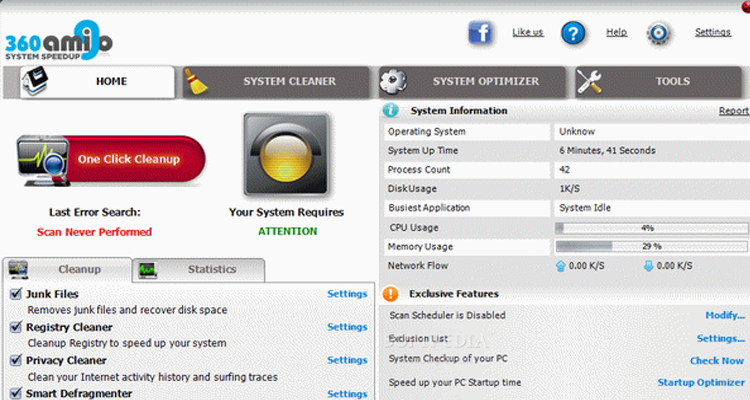Screen dimensions: 750x400
Task: Click the 'Network Flow' row label
Action: [418, 266]
